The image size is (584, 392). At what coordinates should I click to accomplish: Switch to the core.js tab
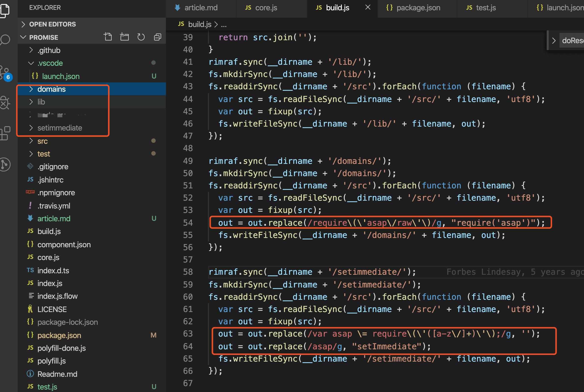click(x=266, y=8)
